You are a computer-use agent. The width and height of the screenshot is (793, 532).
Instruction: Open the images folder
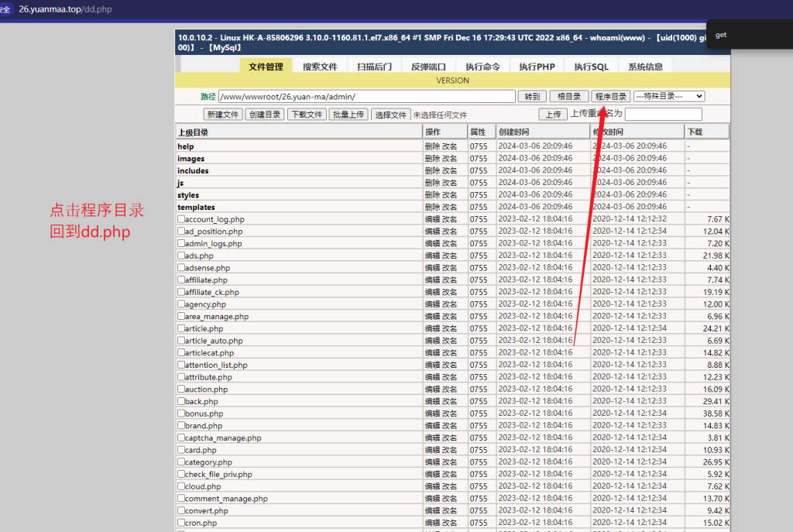pos(191,158)
